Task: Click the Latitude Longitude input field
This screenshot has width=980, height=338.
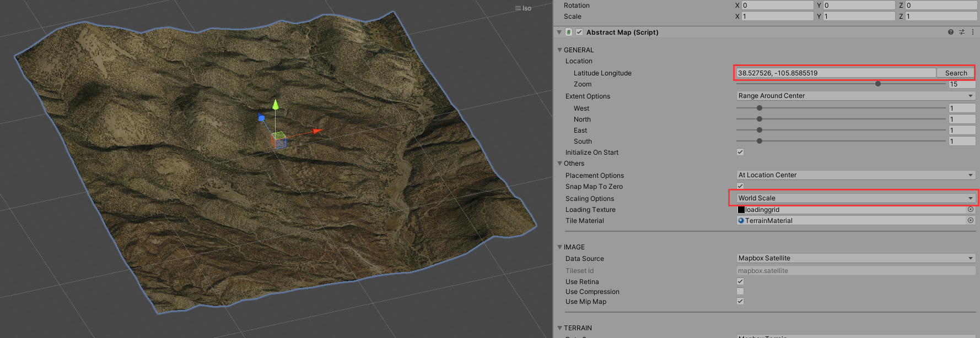Action: click(x=836, y=73)
